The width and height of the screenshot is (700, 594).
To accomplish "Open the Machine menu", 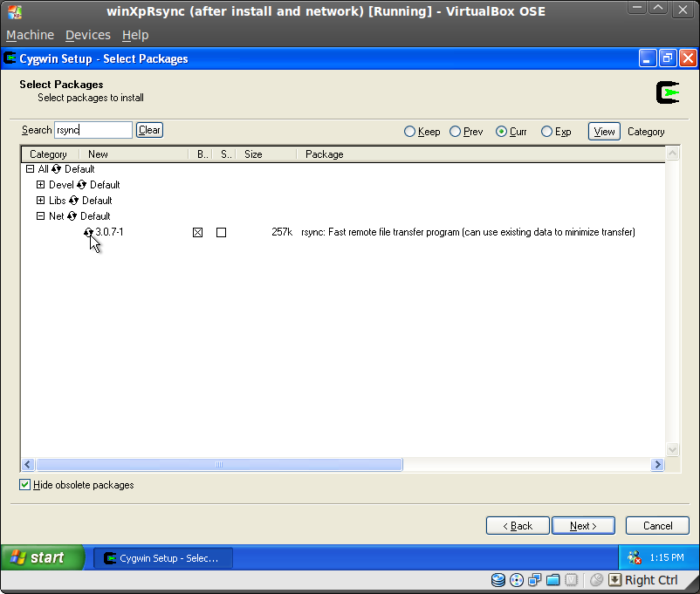I will point(31,35).
